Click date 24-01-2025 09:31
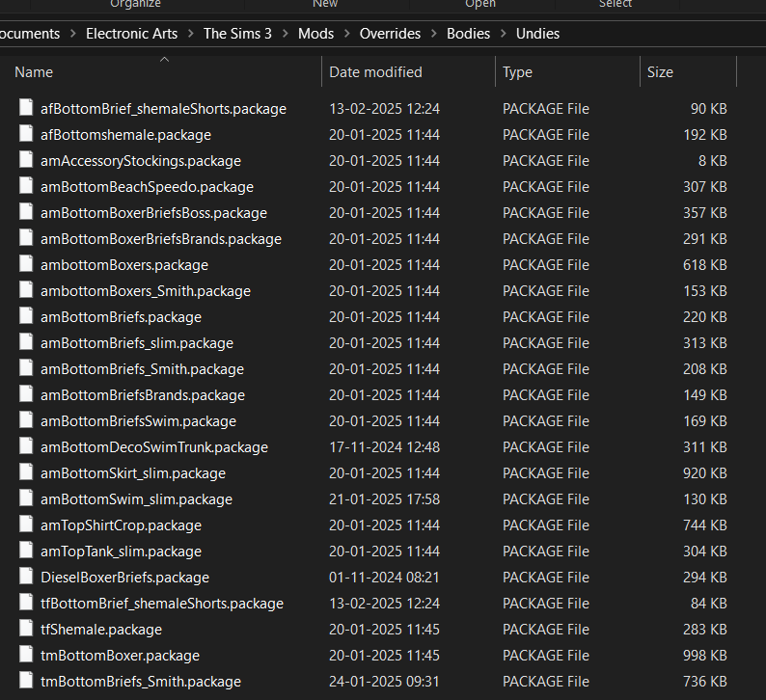Image resolution: width=766 pixels, height=700 pixels. pyautogui.click(x=385, y=682)
